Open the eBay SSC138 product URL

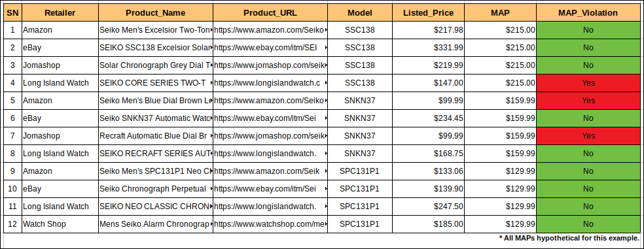[270, 48]
